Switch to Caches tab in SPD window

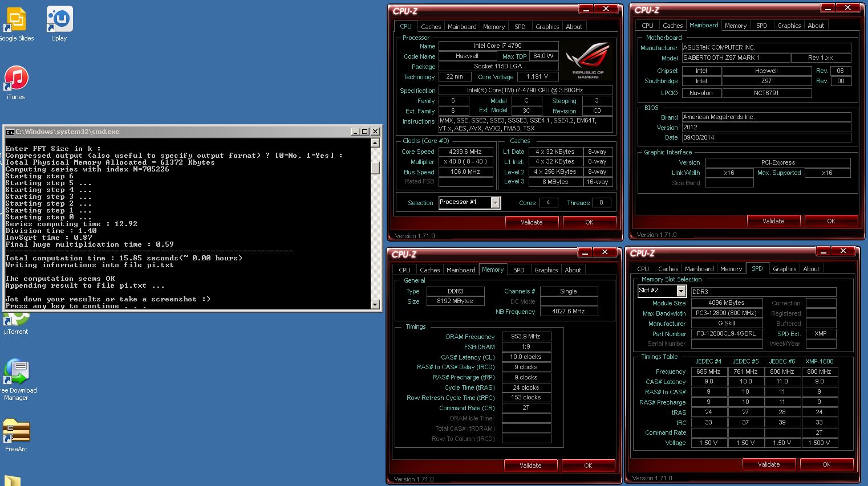pos(668,269)
